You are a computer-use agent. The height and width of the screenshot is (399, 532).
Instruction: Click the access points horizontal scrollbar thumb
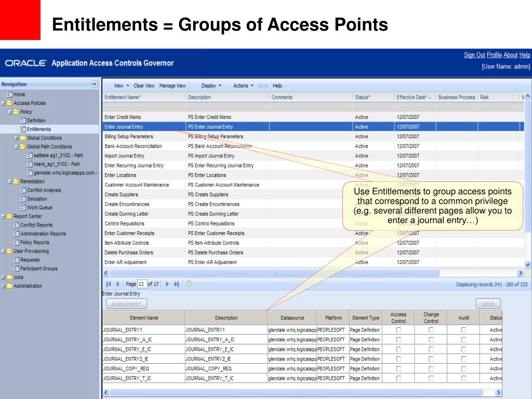point(296,393)
